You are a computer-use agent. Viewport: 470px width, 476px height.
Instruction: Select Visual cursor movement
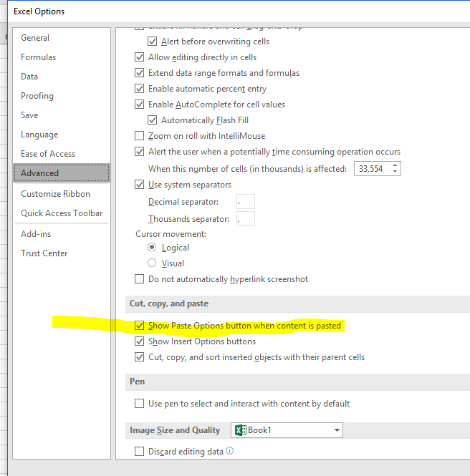(152, 263)
